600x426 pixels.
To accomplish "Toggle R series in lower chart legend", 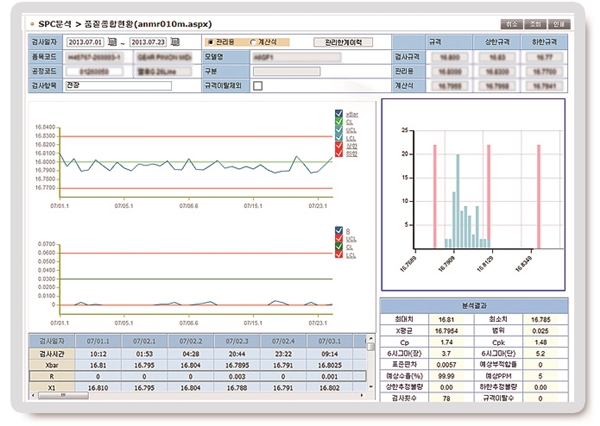I will tap(339, 229).
